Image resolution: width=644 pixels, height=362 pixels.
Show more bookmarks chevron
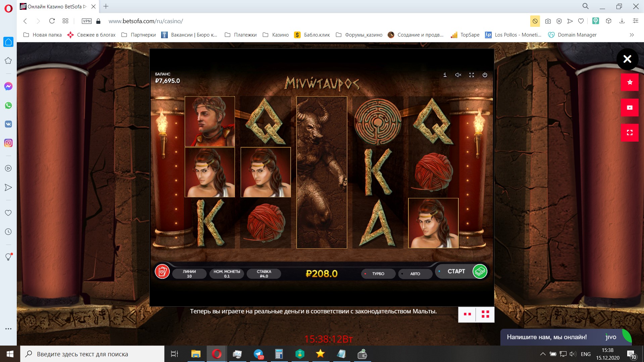pos(632,35)
